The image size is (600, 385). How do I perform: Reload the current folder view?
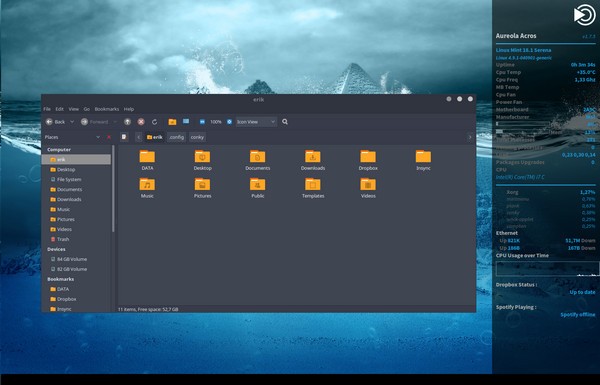(x=155, y=122)
